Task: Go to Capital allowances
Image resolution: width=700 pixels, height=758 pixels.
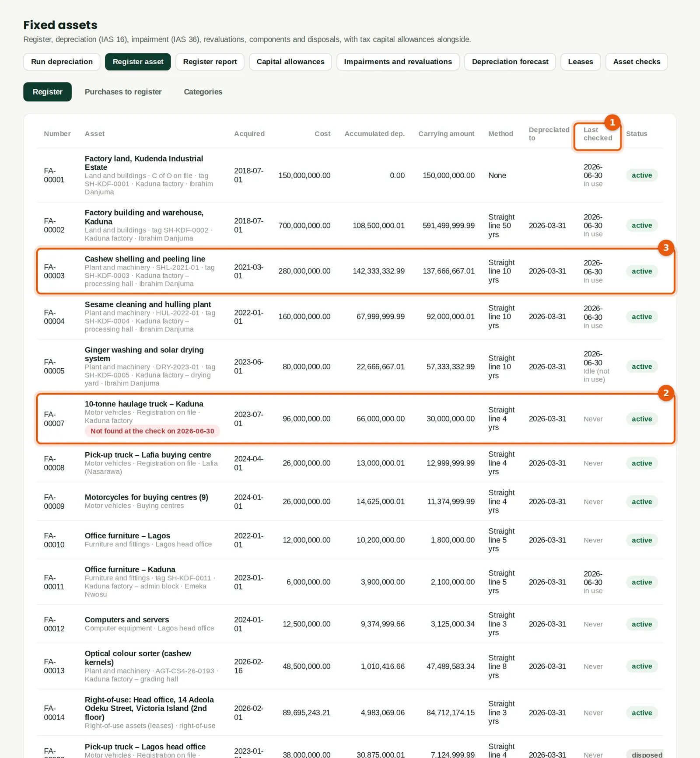Action: click(290, 62)
